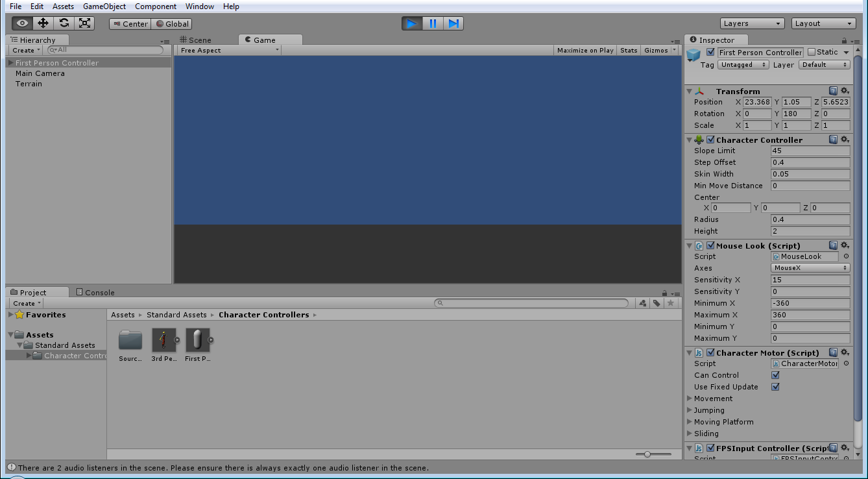
Task: Select the Hand pan tool
Action: (x=21, y=23)
